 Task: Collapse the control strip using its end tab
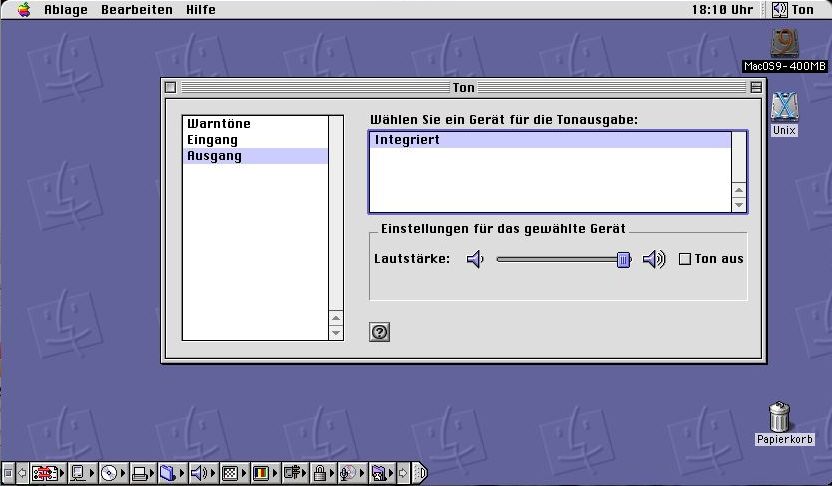[420, 473]
